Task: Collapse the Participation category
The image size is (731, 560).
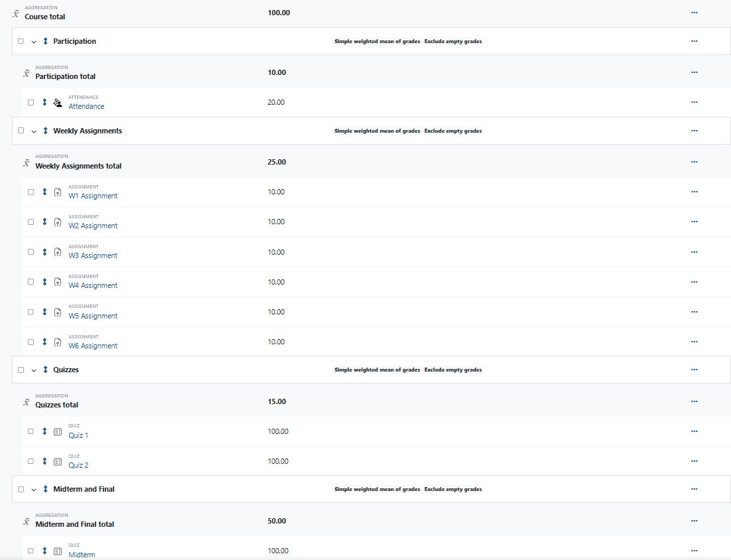Action: [34, 41]
